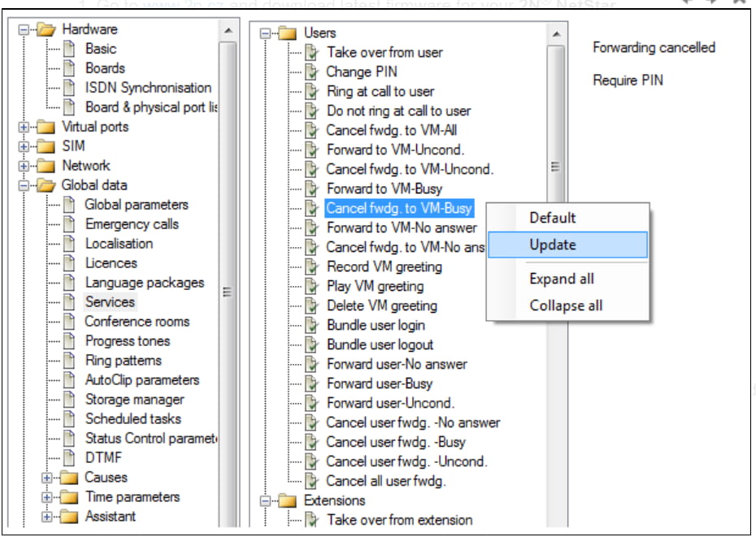Screen dimensions: 756x537
Task: Collapse the Global data node
Action: (23, 185)
